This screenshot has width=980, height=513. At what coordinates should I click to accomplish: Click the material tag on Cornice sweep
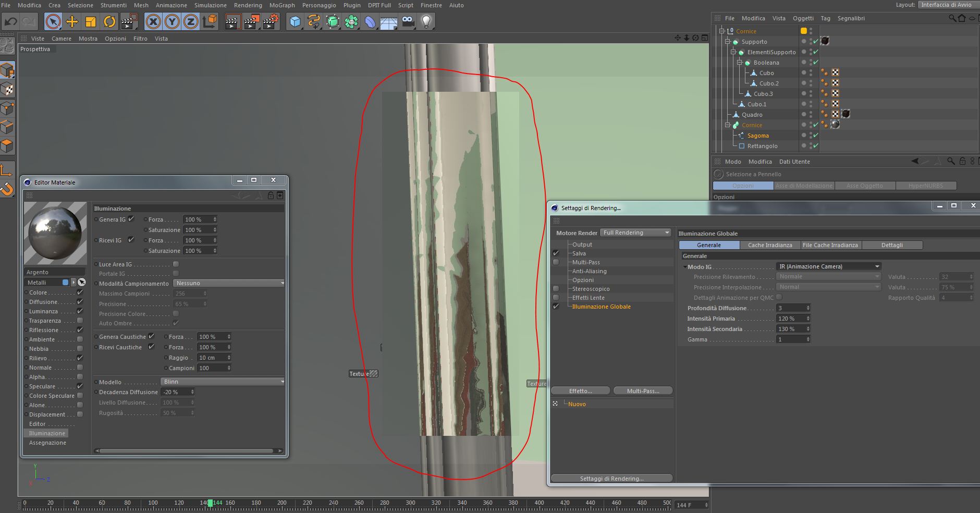835,125
